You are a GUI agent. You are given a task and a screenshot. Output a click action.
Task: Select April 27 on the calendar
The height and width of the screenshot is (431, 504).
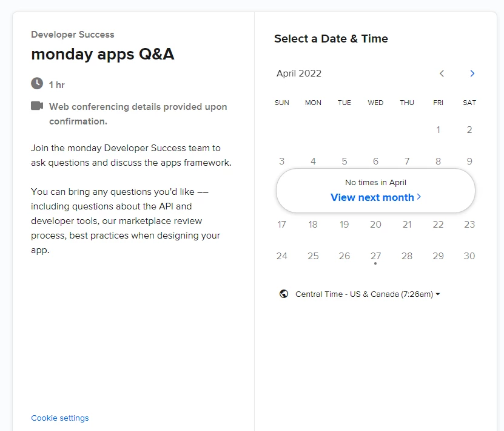(375, 256)
